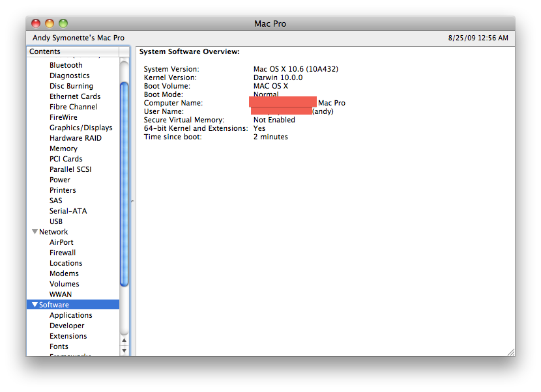The image size is (541, 392).
Task: Click the green zoom window button
Action: pyautogui.click(x=63, y=23)
